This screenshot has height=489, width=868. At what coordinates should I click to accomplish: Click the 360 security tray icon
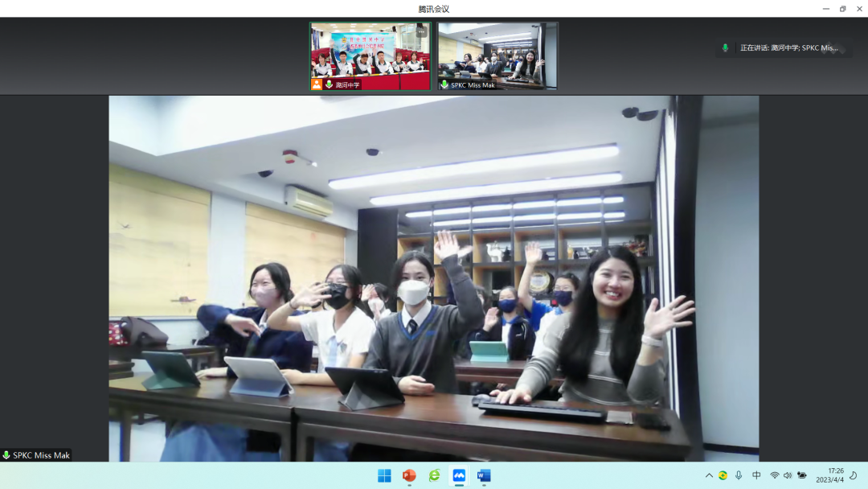tap(723, 475)
